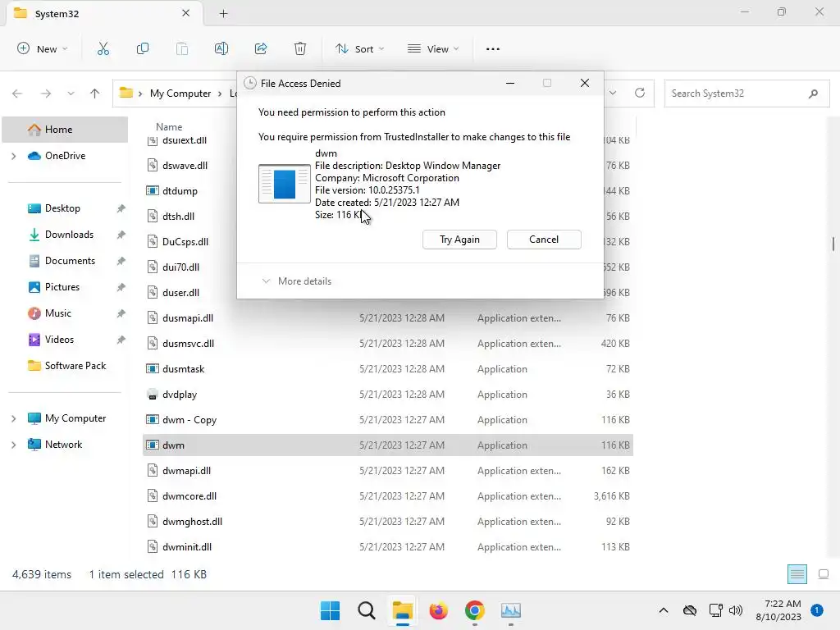840x630 pixels.
Task: Select the dvdplay application
Action: pos(388,395)
